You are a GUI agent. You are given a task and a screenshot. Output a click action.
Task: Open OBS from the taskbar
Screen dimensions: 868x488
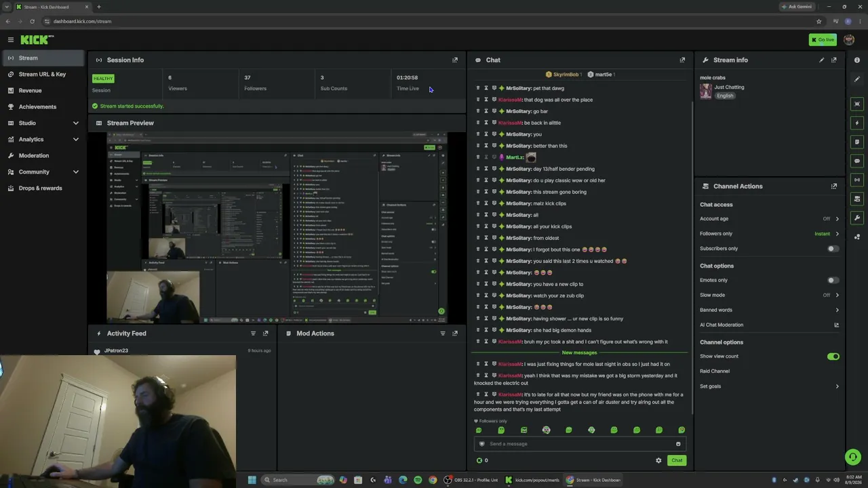pos(471,480)
